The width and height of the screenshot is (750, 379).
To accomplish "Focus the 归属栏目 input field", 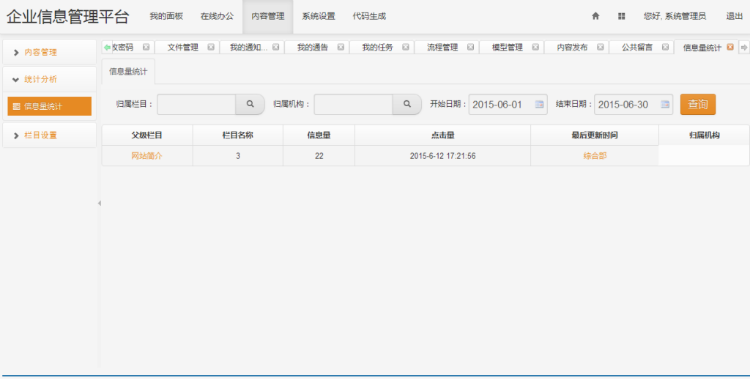I will coord(196,104).
